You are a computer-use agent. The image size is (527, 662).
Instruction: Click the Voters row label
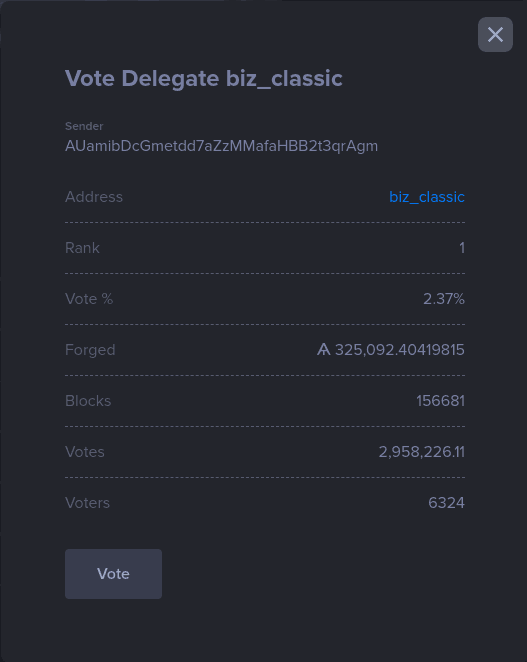pyautogui.click(x=87, y=503)
